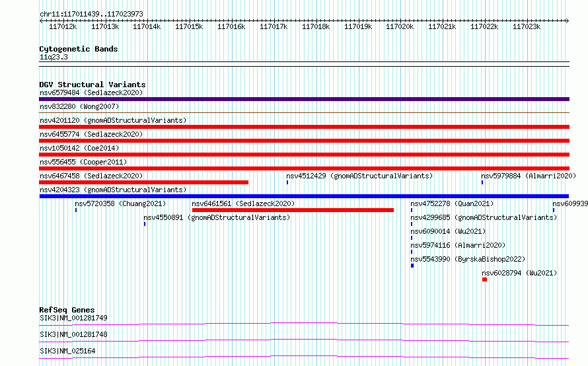Click the nsv5979884 (Almarri2020) label
The image size is (588, 366).
click(529, 176)
